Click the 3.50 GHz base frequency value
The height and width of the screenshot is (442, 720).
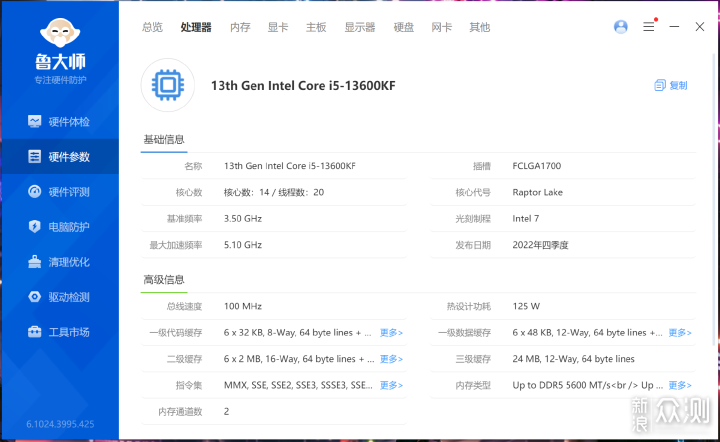(243, 218)
